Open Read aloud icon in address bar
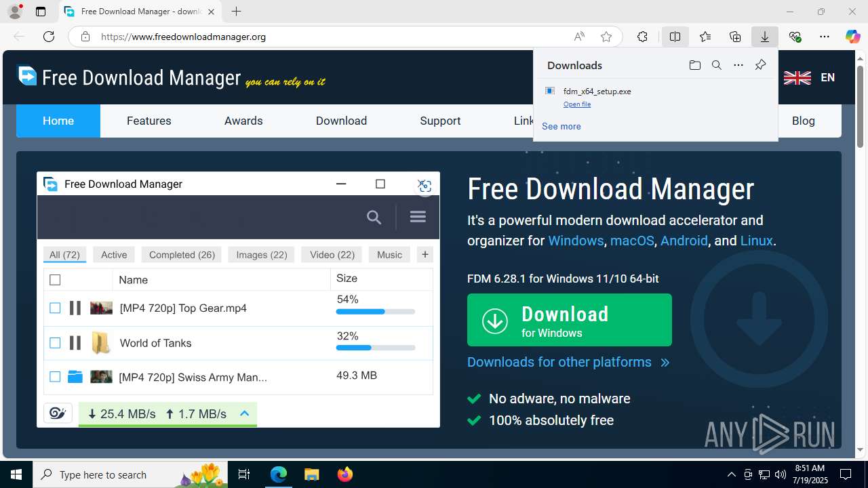 pyautogui.click(x=579, y=37)
